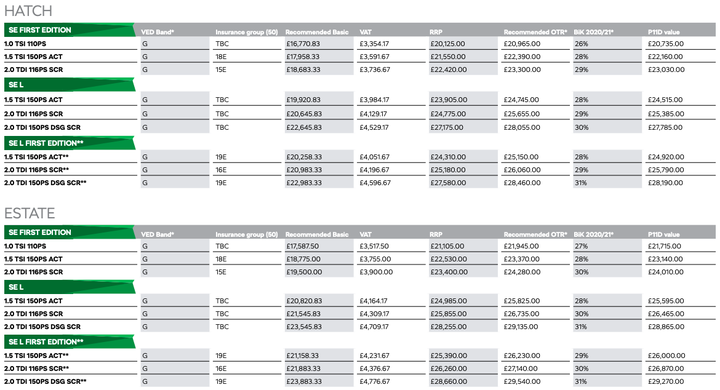
Task: Click RRP £28,255.00 in Estate SE L
Action: (x=448, y=327)
